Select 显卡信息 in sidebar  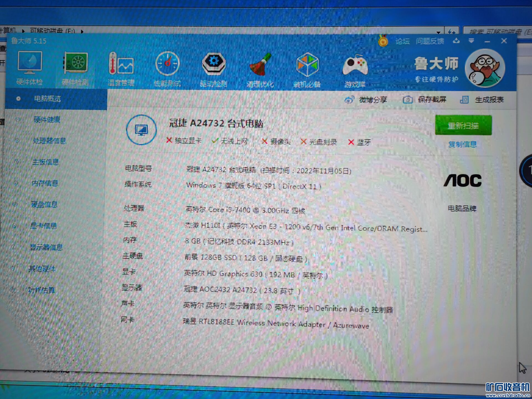[x=43, y=226]
